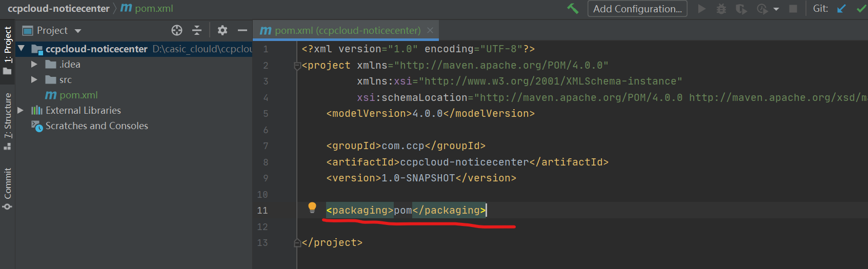This screenshot has width=868, height=269.
Task: Click line number 7 in the gutter
Action: [266, 146]
